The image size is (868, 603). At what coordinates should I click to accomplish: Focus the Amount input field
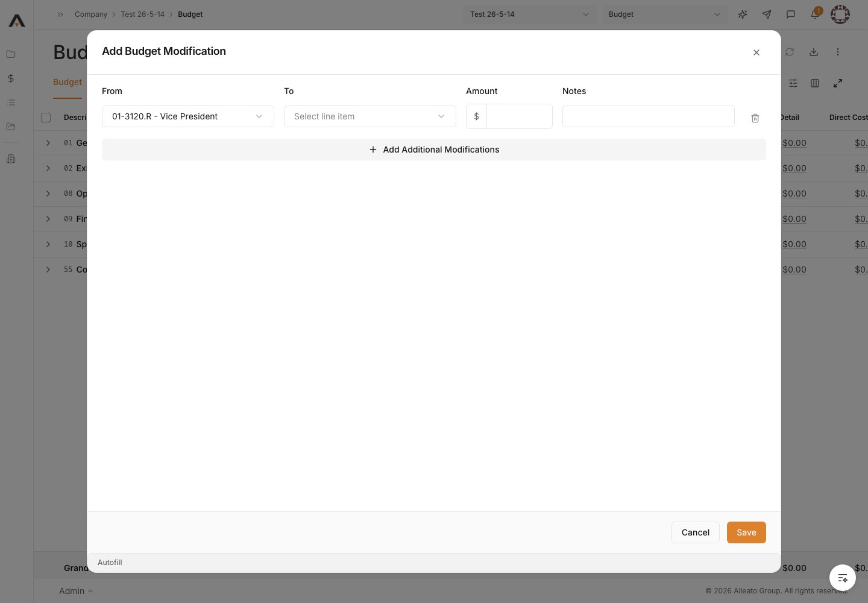(x=519, y=116)
